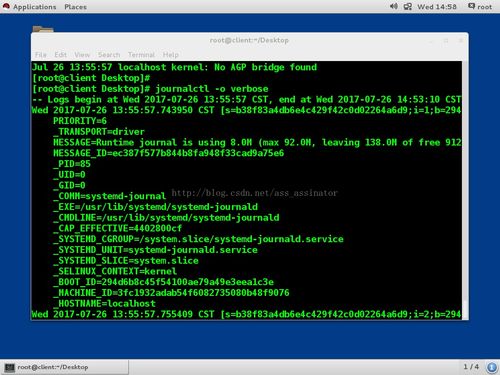Click the line _UID=0

(69, 174)
